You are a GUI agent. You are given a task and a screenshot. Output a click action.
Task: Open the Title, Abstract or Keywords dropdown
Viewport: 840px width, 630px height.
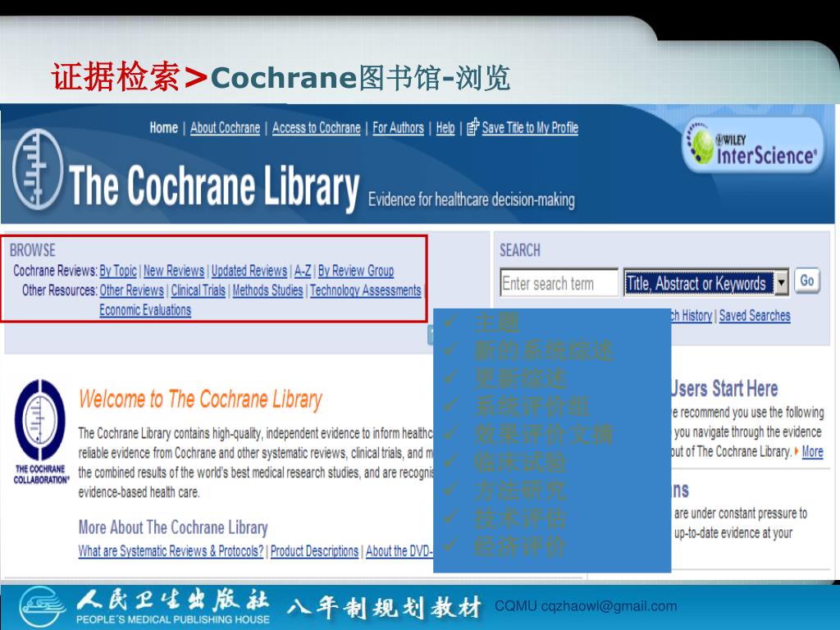click(x=706, y=283)
